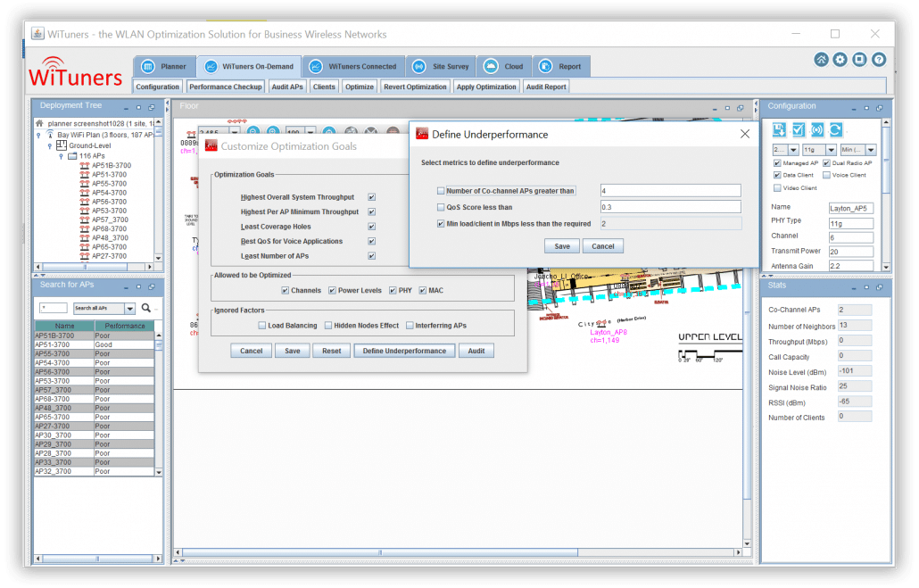Switch to the Planner tab
The image size is (919, 588).
click(165, 66)
